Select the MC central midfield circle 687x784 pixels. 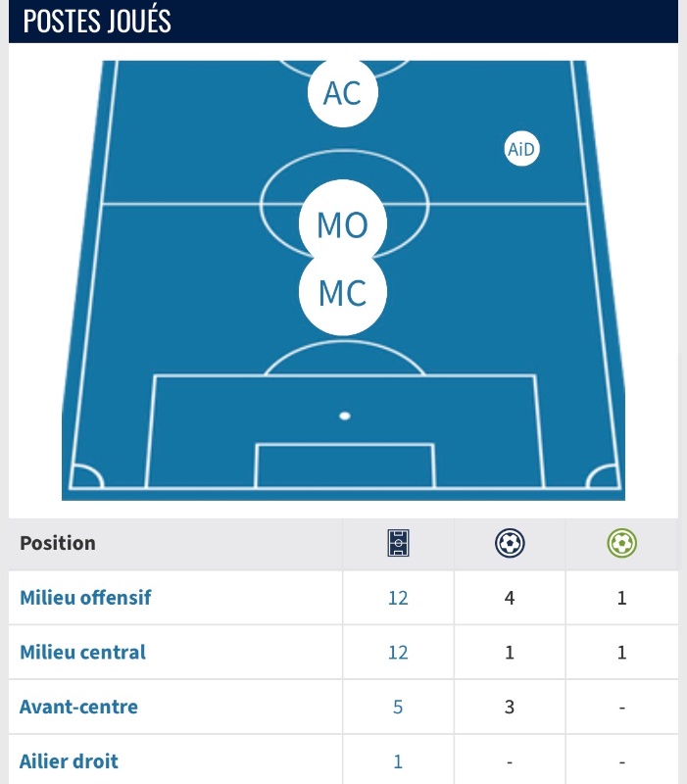342,292
